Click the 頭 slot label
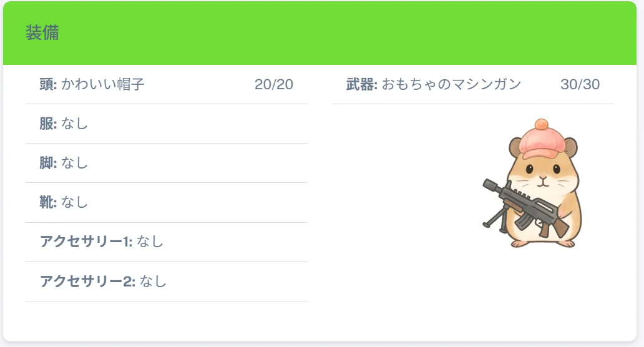644x347 pixels. (x=48, y=84)
